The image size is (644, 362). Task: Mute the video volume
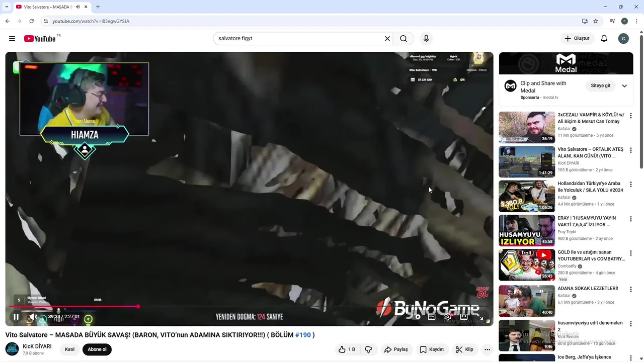coord(33,317)
